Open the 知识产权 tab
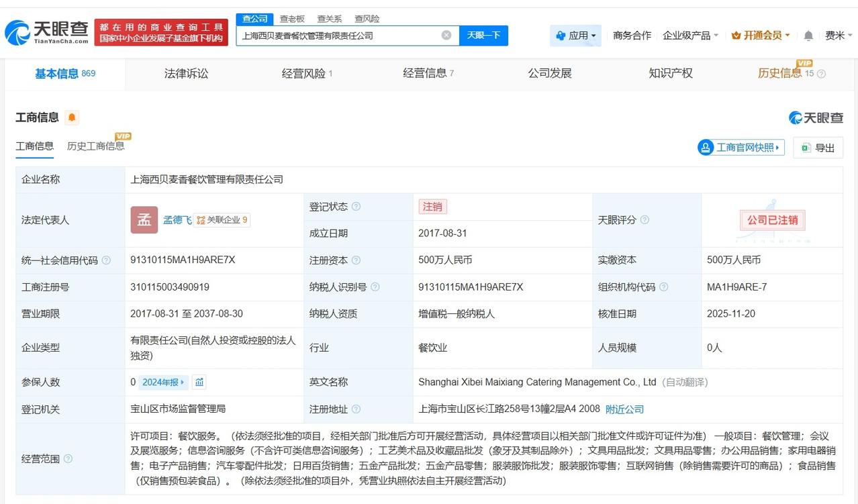 [x=671, y=74]
